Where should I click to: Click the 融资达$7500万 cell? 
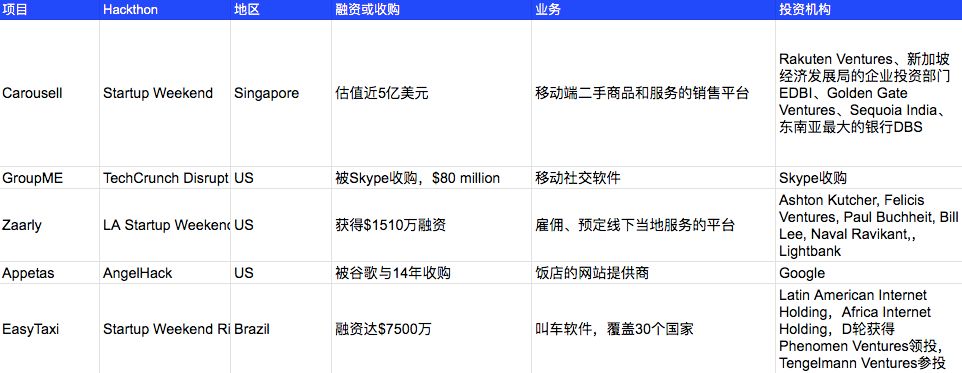coord(431,329)
